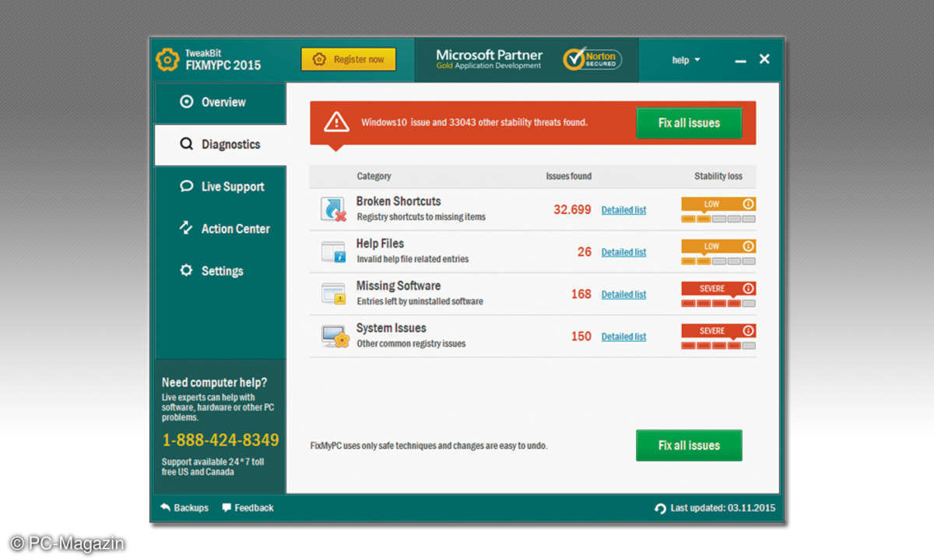Click the Issues found column header

tap(568, 177)
